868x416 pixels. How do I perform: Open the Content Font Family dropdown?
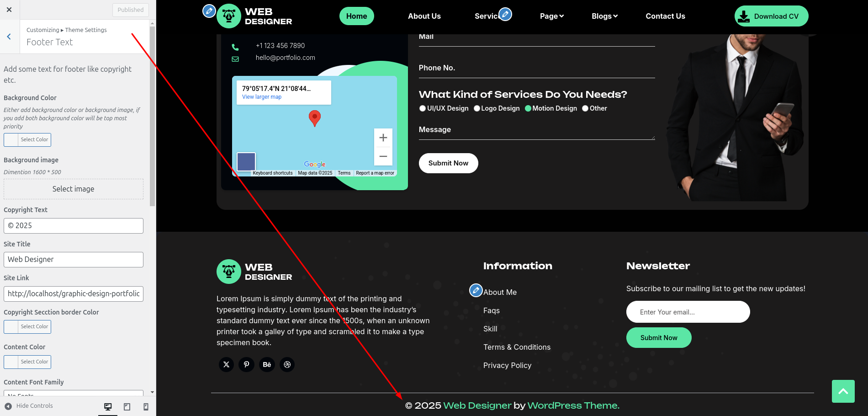tap(74, 393)
